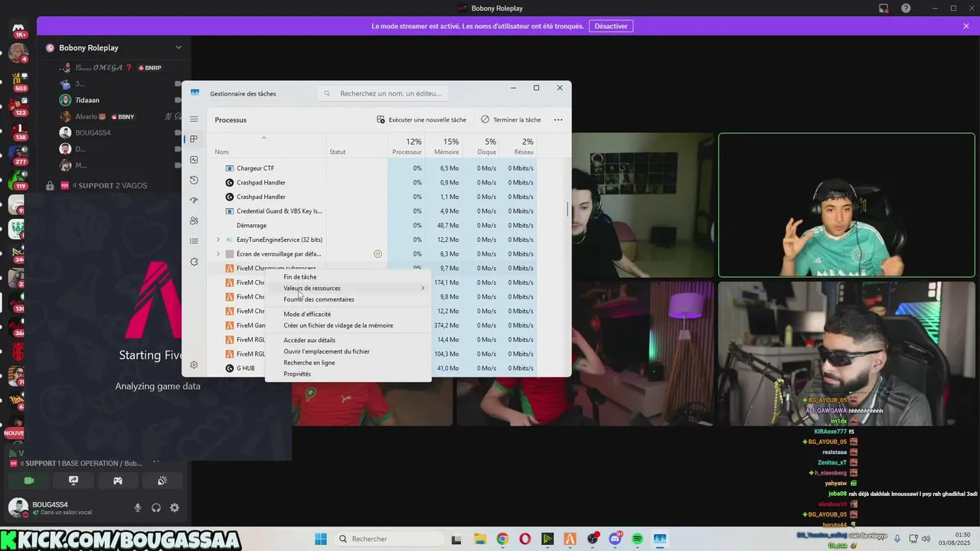
Task: Sort by Processeur column header
Action: tap(407, 146)
